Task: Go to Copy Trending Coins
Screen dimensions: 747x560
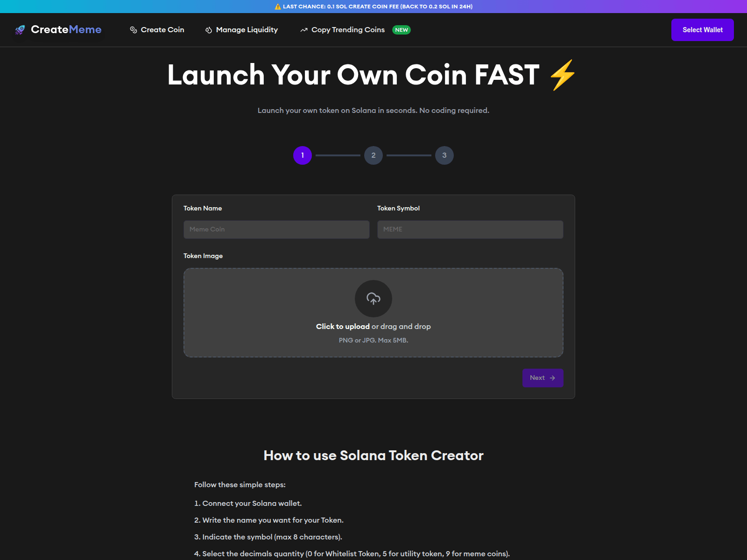Action: tap(348, 30)
